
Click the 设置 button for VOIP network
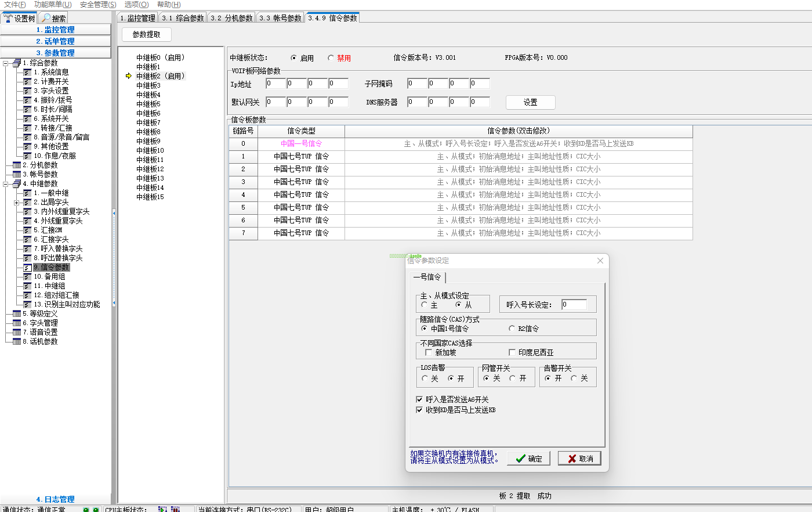tap(530, 102)
